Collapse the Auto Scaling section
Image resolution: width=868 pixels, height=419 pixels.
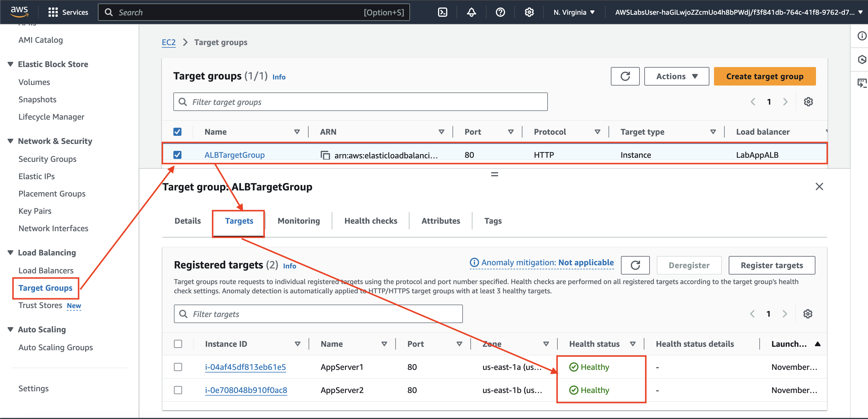(10, 329)
